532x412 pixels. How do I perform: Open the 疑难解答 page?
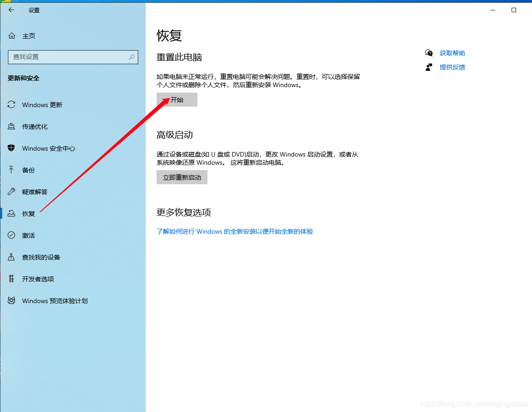(x=34, y=191)
